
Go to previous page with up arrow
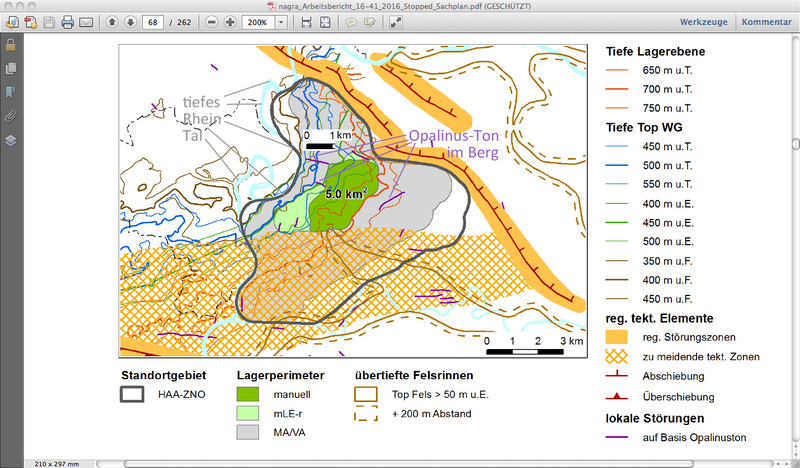point(112,22)
